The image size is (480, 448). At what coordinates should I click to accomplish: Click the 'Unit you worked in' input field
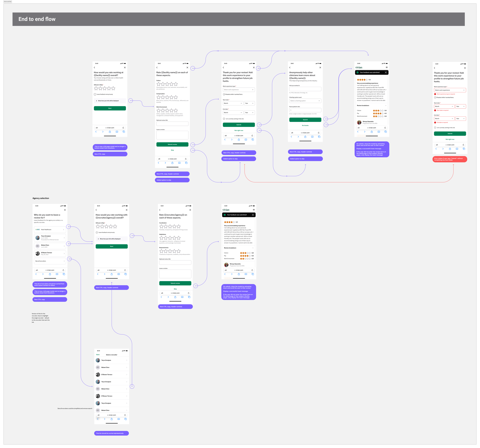pyautogui.click(x=305, y=89)
